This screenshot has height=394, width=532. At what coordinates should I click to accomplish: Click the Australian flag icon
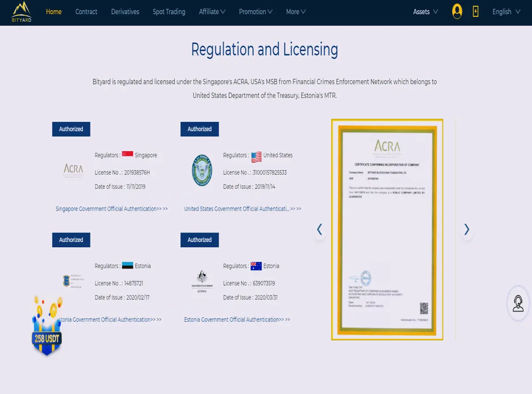256,265
